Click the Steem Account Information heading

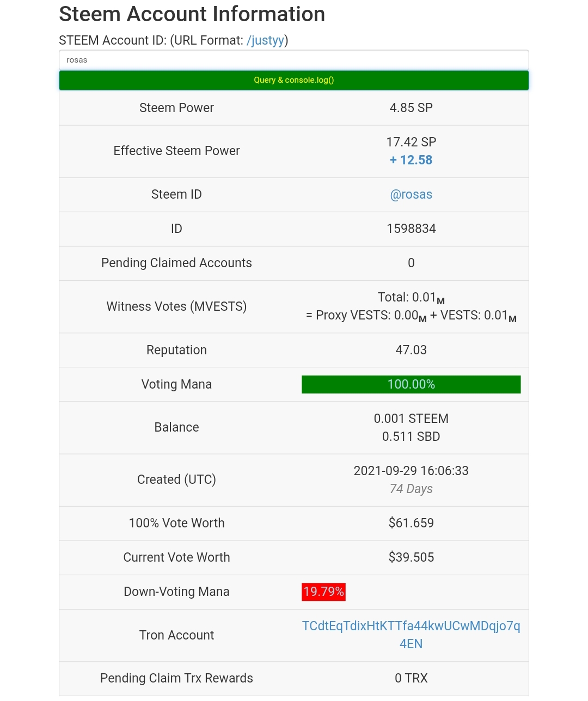[x=192, y=14]
